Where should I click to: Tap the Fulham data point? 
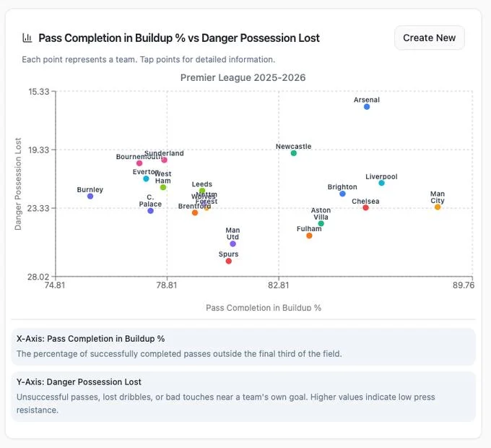(309, 236)
